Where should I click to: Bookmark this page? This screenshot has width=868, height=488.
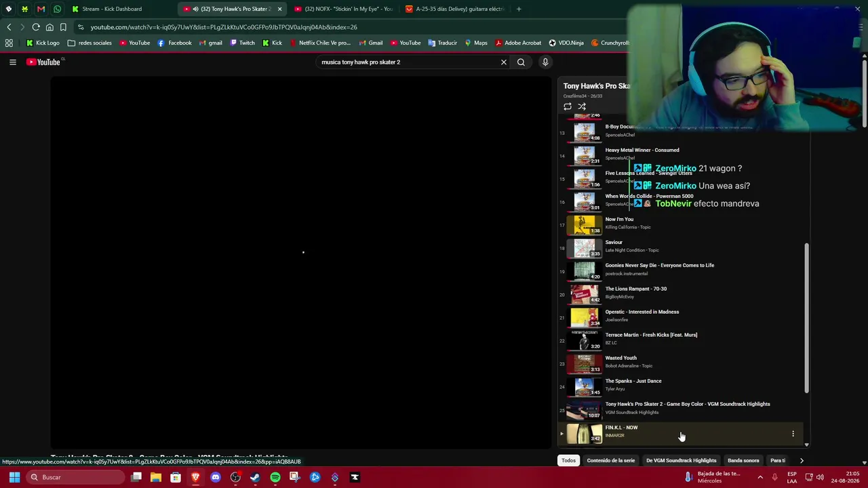(x=63, y=27)
